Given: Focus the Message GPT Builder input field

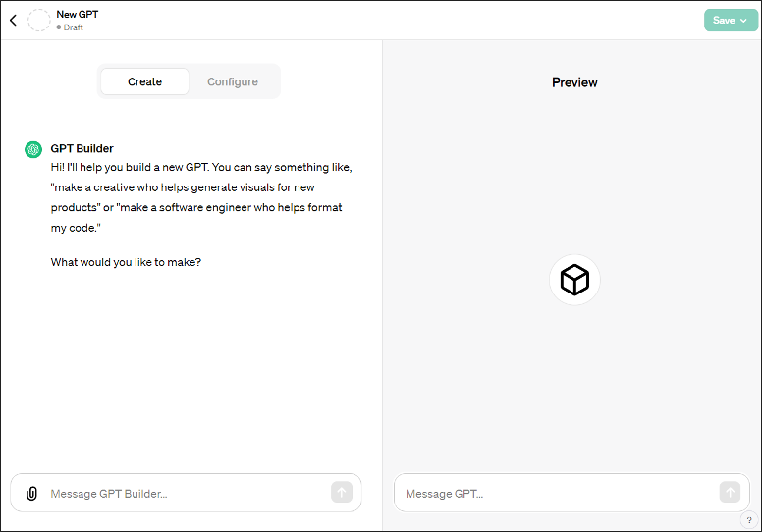Looking at the screenshot, I should pos(187,493).
